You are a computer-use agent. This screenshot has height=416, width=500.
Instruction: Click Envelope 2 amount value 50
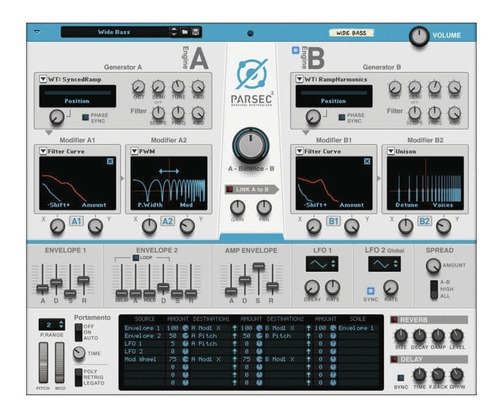[x=173, y=336]
